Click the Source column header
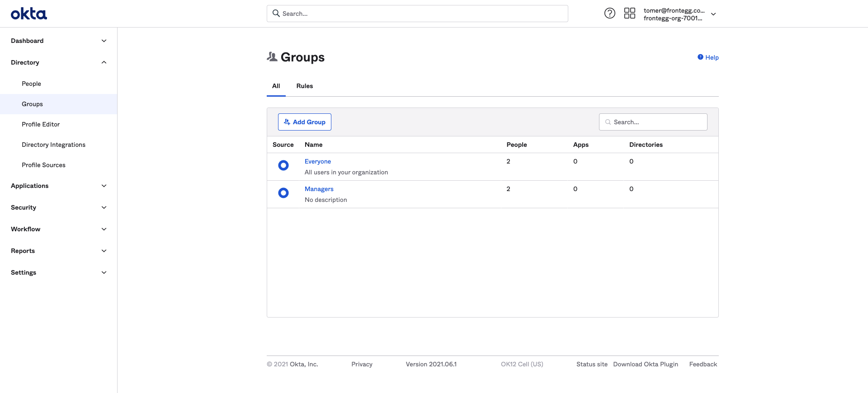 coord(283,145)
